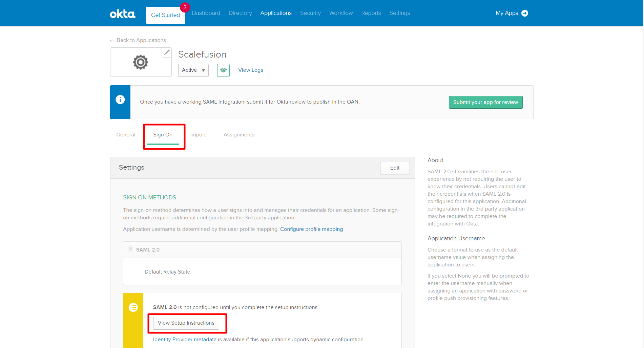The image size is (644, 348).
Task: Switch to the Import tab
Action: point(198,135)
